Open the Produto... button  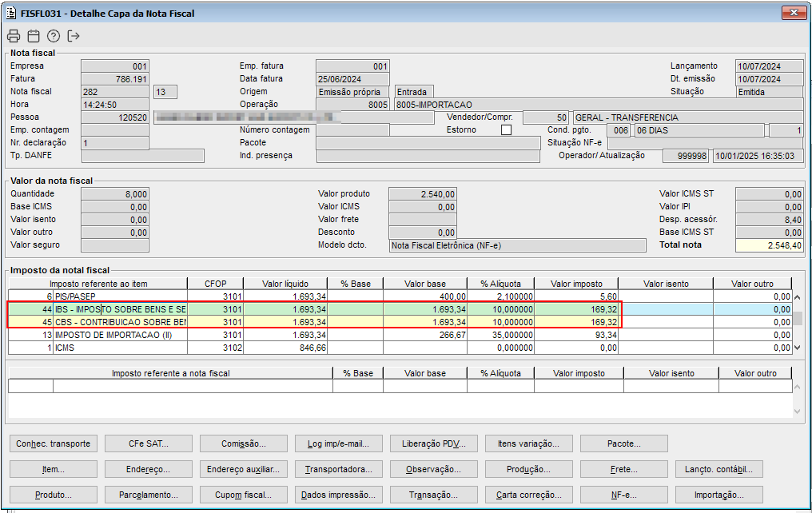coord(54,495)
